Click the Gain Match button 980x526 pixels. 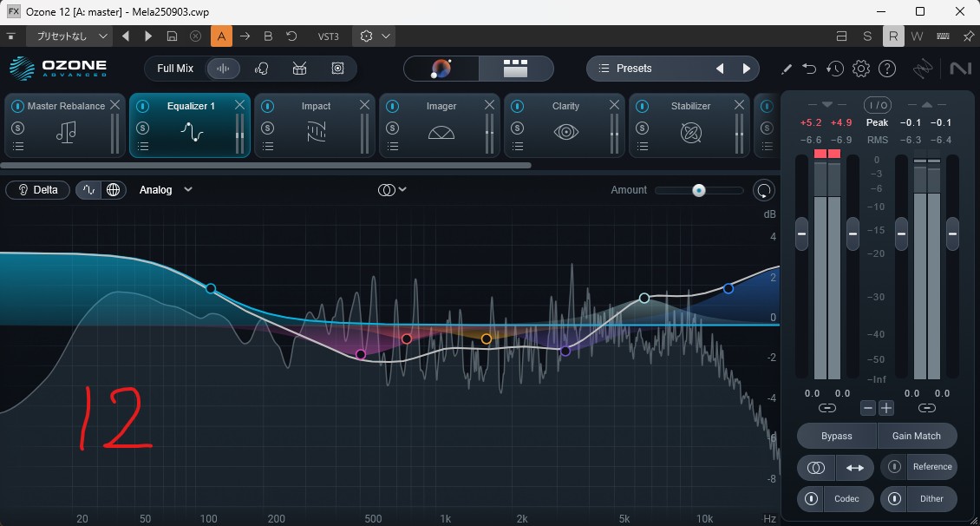(x=916, y=436)
